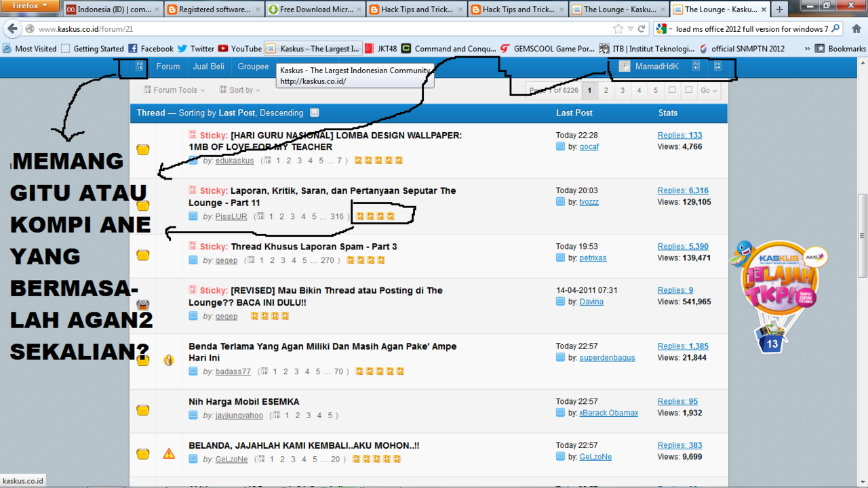Switch to the Free Download Micr... tab
Screen dimensions: 868x488
[x=315, y=9]
